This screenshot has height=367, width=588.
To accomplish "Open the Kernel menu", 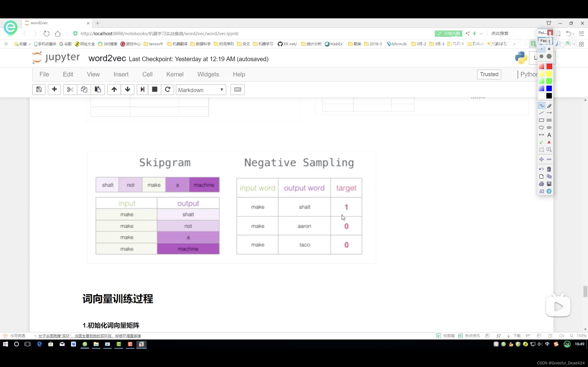I will (175, 74).
